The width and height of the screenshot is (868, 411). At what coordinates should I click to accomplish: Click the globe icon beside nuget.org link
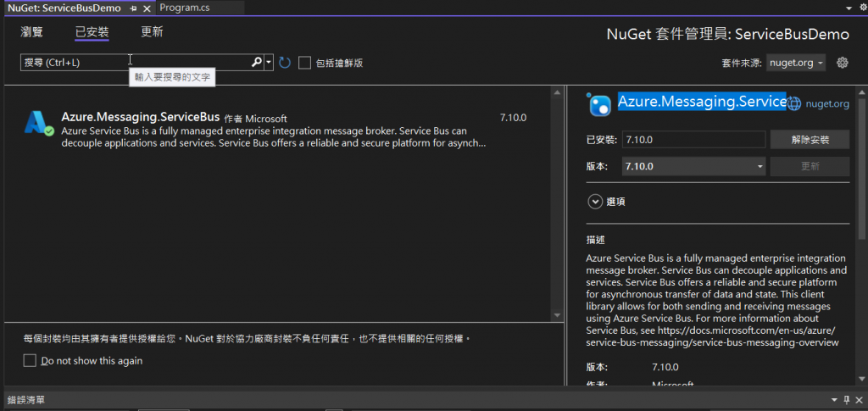click(x=794, y=103)
